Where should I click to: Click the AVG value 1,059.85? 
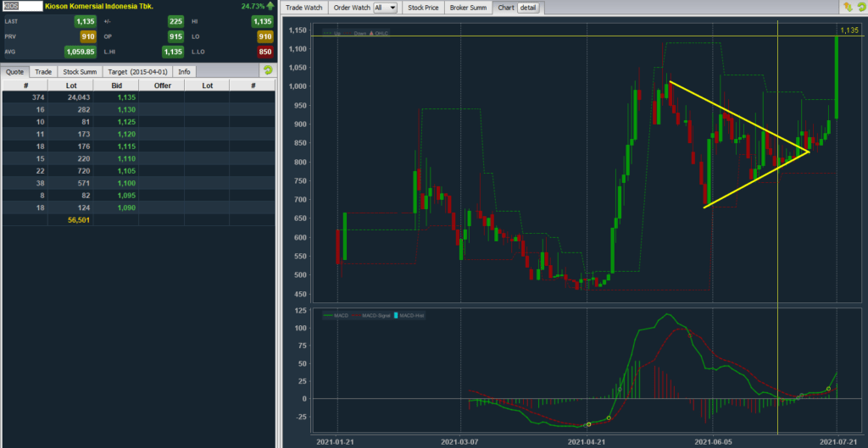click(x=80, y=53)
